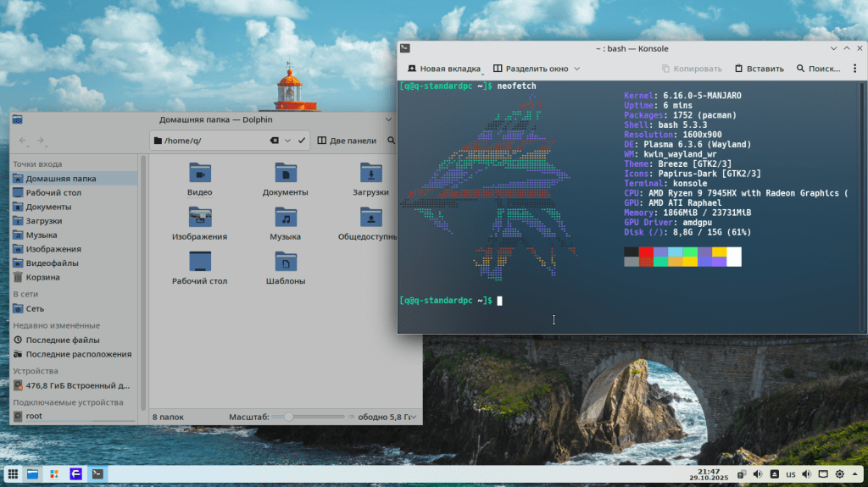Clear the Dolphin location bar text
Viewport: 868px width, 487px height.
pos(274,141)
